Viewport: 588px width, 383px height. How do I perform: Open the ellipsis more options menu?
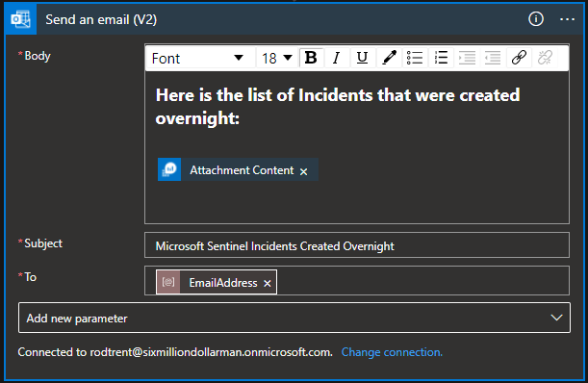pos(567,19)
